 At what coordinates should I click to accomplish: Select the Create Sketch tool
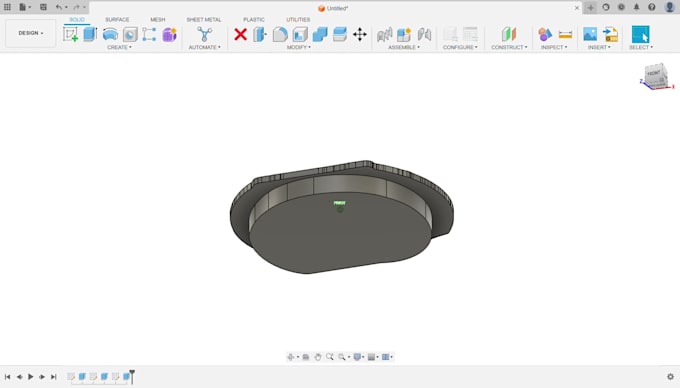click(x=71, y=34)
